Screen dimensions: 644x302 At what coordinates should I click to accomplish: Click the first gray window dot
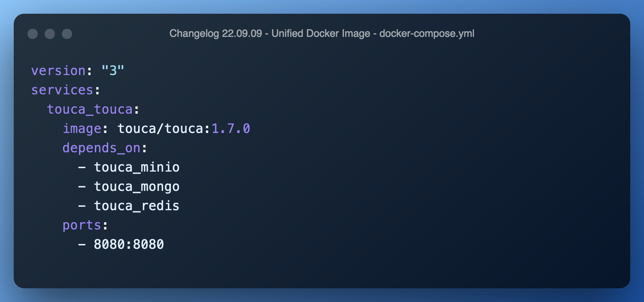(33, 34)
